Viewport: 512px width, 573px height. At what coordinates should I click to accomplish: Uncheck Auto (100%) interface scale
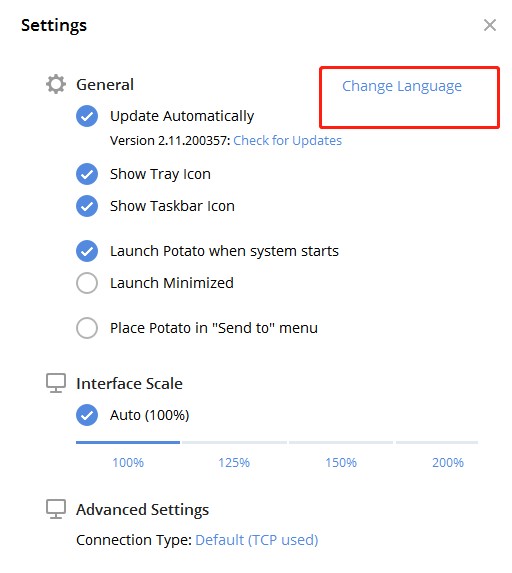point(87,415)
